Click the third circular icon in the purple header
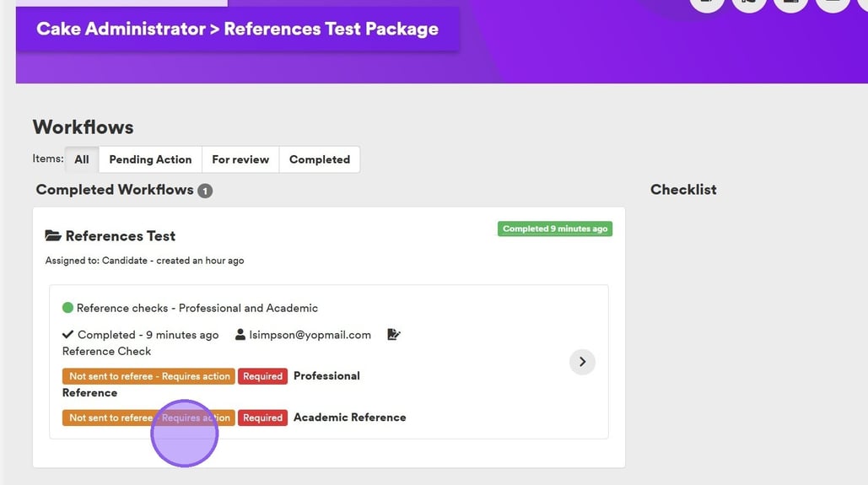Screen dimensions: 868x485 point(790,3)
